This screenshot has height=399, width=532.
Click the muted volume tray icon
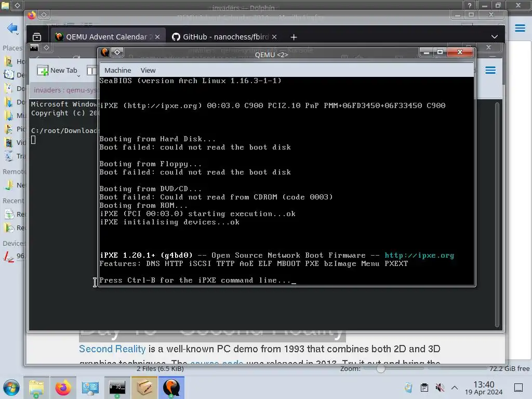point(440,388)
